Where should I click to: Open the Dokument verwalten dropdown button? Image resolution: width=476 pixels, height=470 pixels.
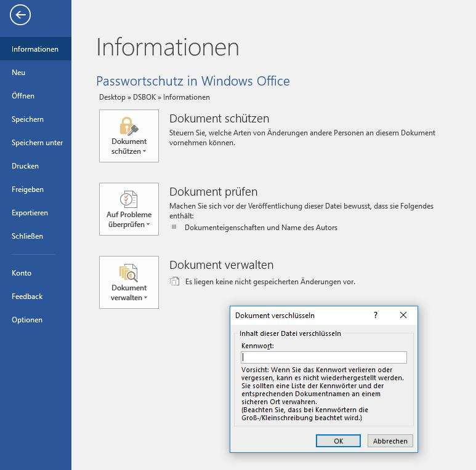[129, 282]
